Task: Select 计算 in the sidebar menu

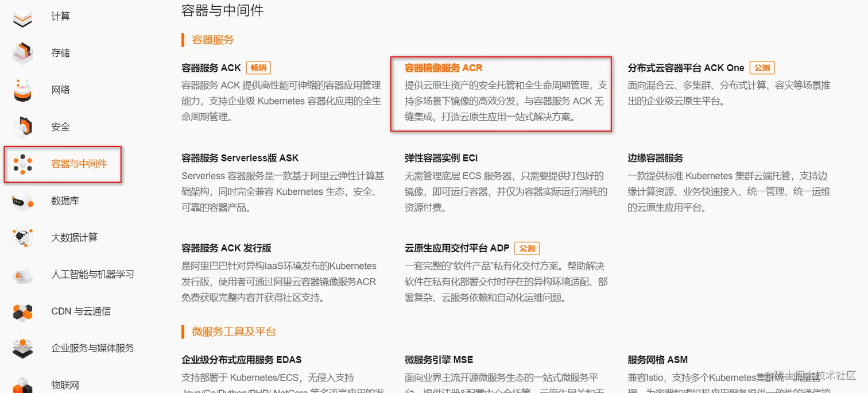Action: pos(60,17)
